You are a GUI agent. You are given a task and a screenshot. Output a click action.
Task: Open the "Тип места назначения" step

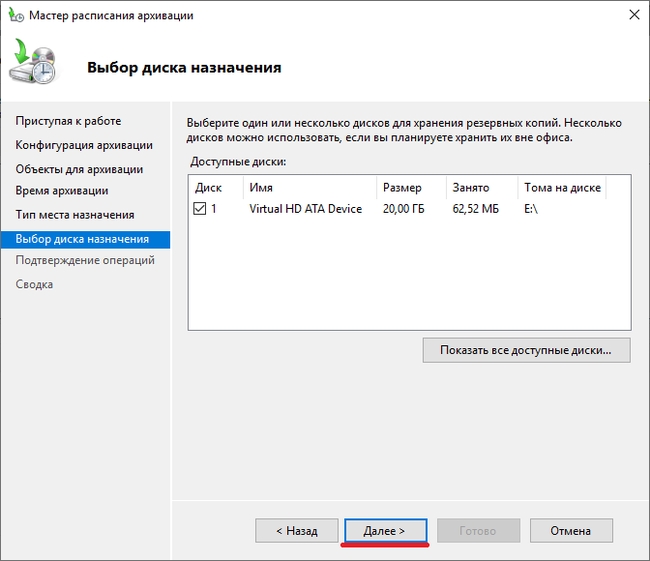pos(75,215)
